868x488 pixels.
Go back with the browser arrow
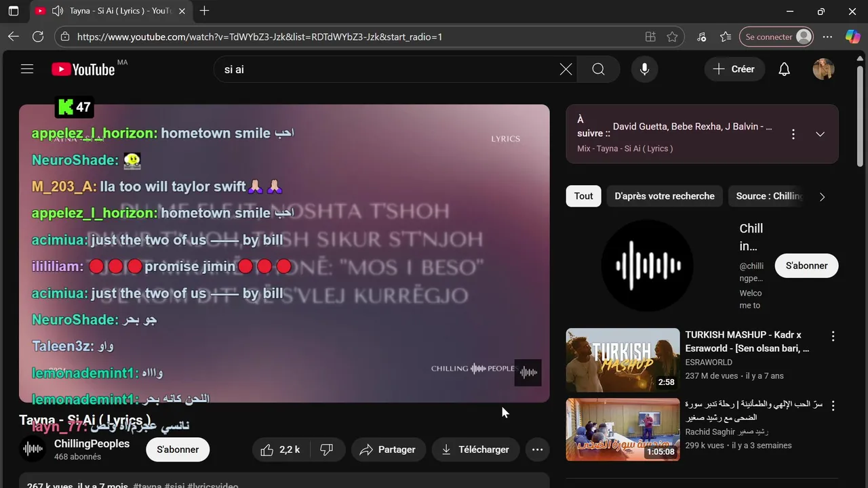click(x=14, y=37)
